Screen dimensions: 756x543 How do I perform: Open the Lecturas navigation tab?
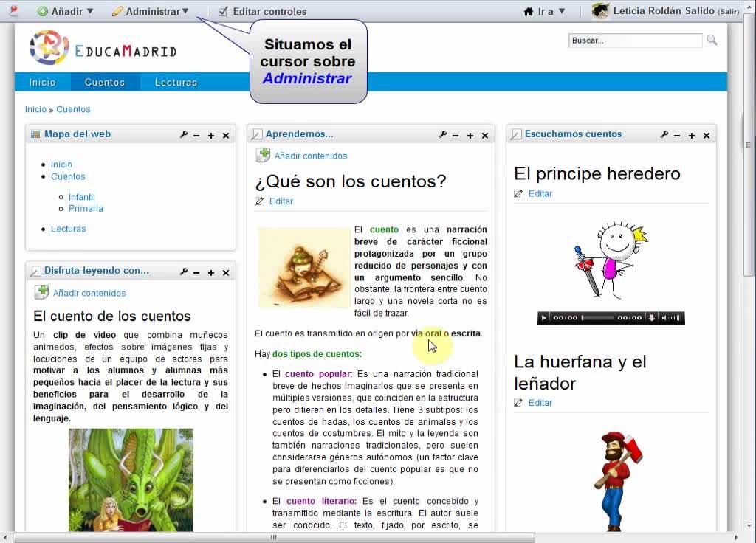point(176,82)
